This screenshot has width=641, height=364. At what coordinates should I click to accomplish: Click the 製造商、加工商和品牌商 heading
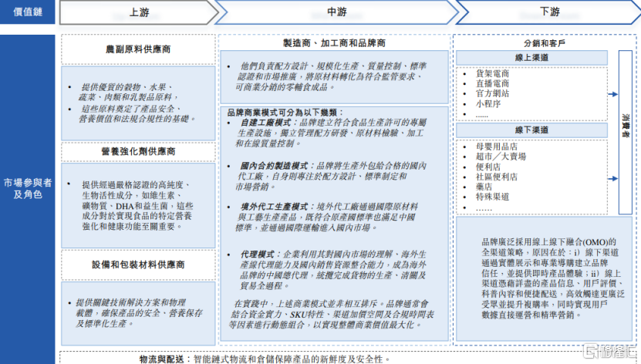coord(334,43)
